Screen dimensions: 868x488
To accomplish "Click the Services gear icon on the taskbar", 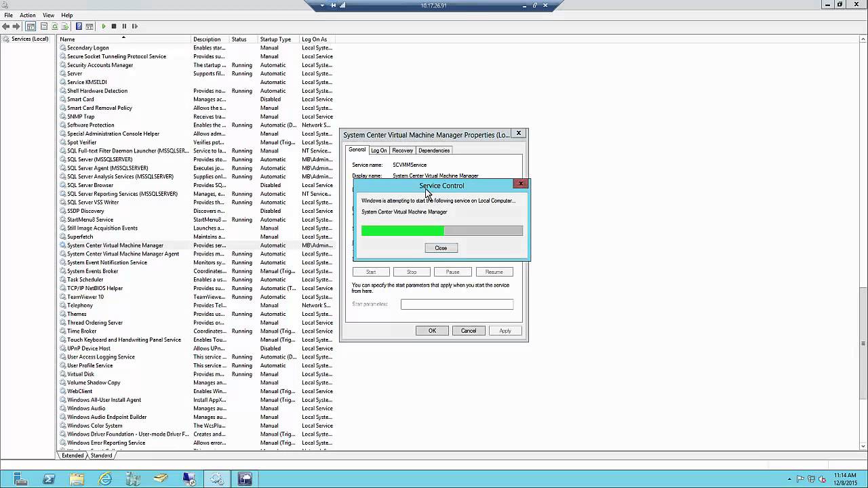I will pyautogui.click(x=217, y=479).
